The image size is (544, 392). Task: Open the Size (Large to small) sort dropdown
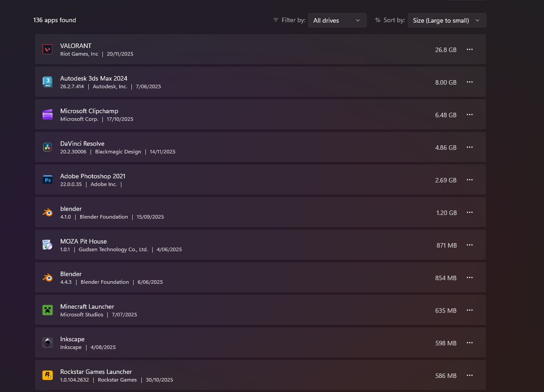coord(447,20)
